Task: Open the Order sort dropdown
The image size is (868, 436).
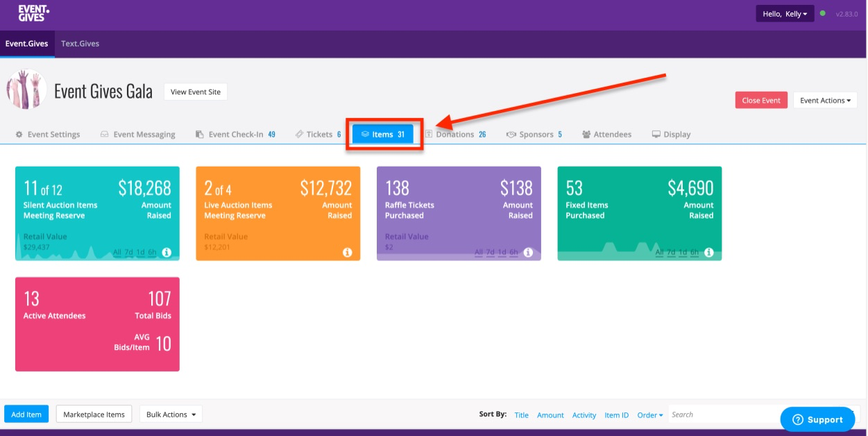Action: 650,415
